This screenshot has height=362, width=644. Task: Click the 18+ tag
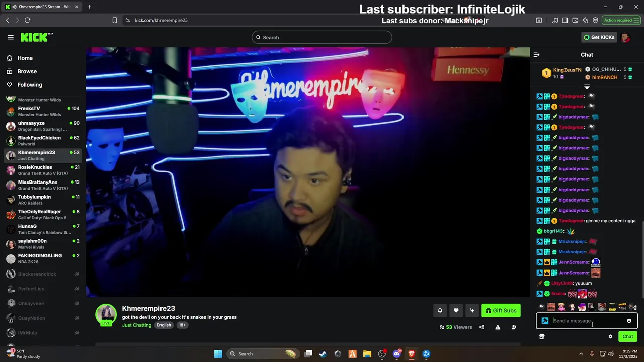[x=182, y=325]
